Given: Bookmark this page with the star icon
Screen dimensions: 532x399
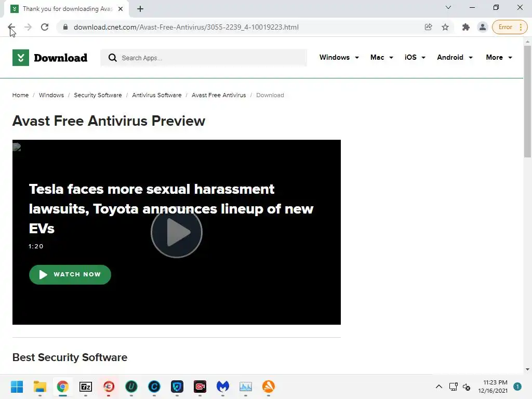Looking at the screenshot, I should (445, 27).
